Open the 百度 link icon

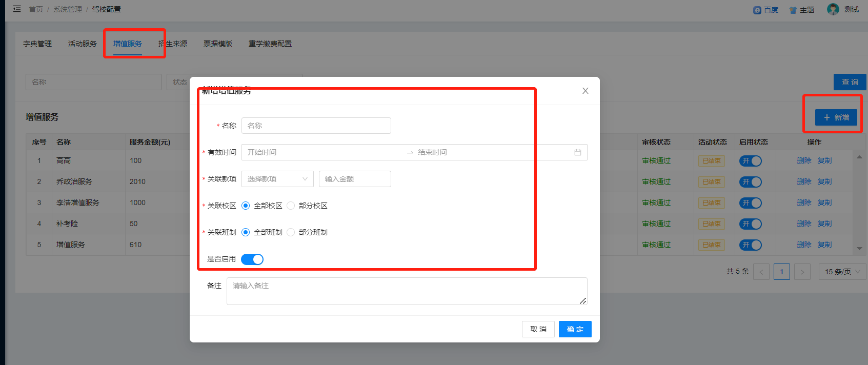point(757,10)
